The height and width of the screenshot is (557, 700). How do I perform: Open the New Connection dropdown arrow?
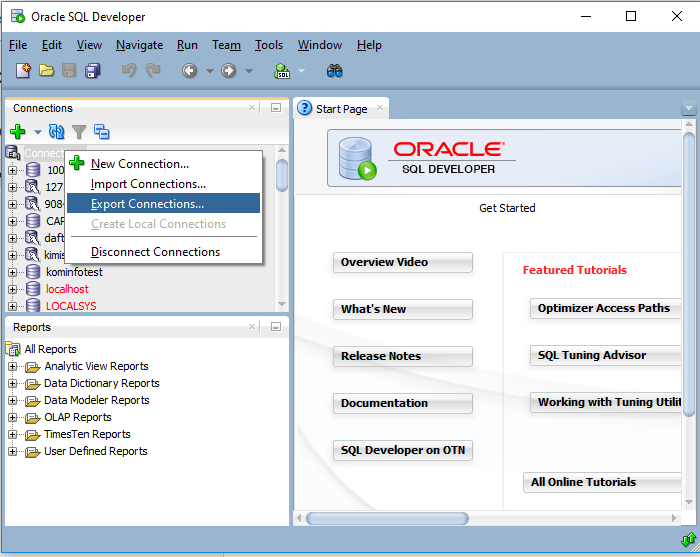point(38,132)
